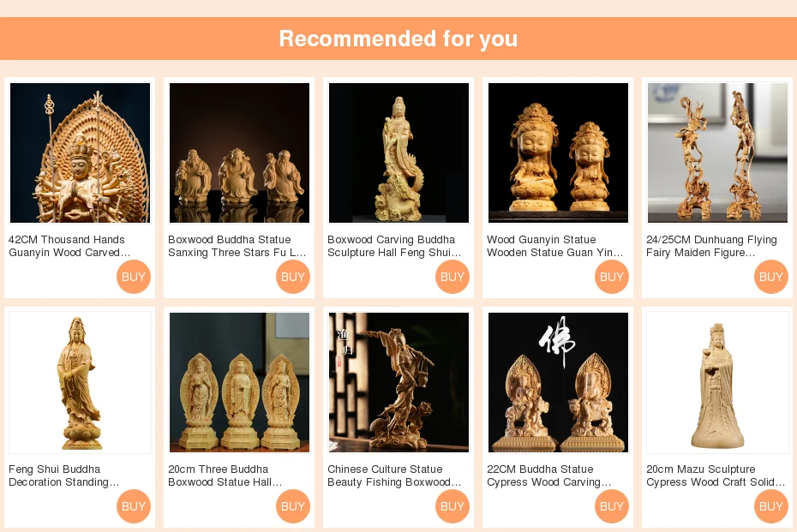Image resolution: width=797 pixels, height=532 pixels.
Task: Open the Mazu sculpture product image
Action: pyautogui.click(x=717, y=383)
